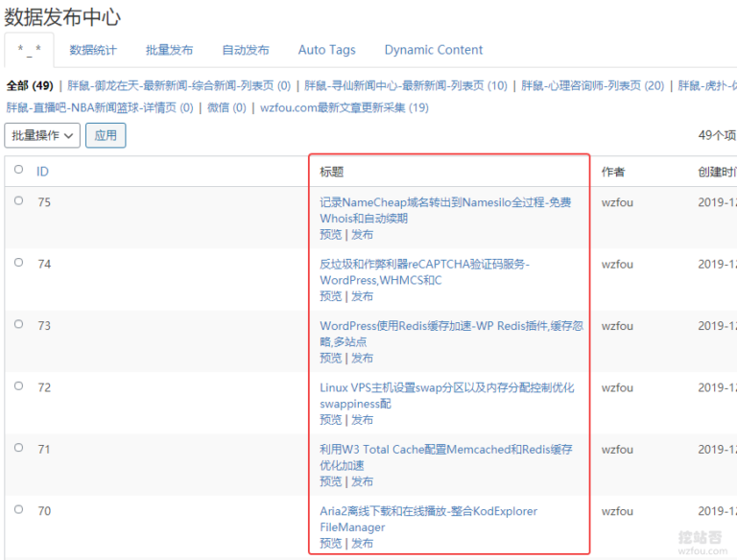This screenshot has width=737, height=560.
Task: Show 胖鼠-寻仙新闻中心 list (10)
Action: 406,85
